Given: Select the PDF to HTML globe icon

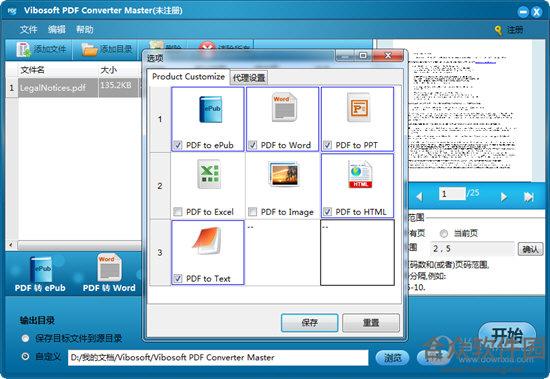Looking at the screenshot, I should pos(360,174).
